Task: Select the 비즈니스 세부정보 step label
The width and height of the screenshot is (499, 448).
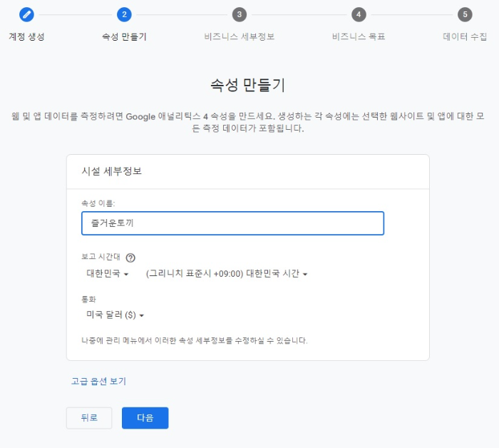Action: pos(240,36)
